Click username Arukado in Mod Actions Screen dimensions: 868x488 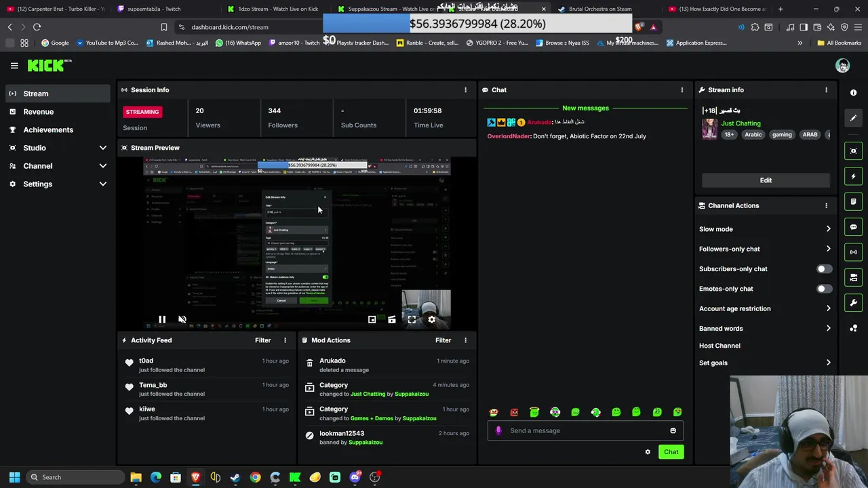(x=332, y=361)
